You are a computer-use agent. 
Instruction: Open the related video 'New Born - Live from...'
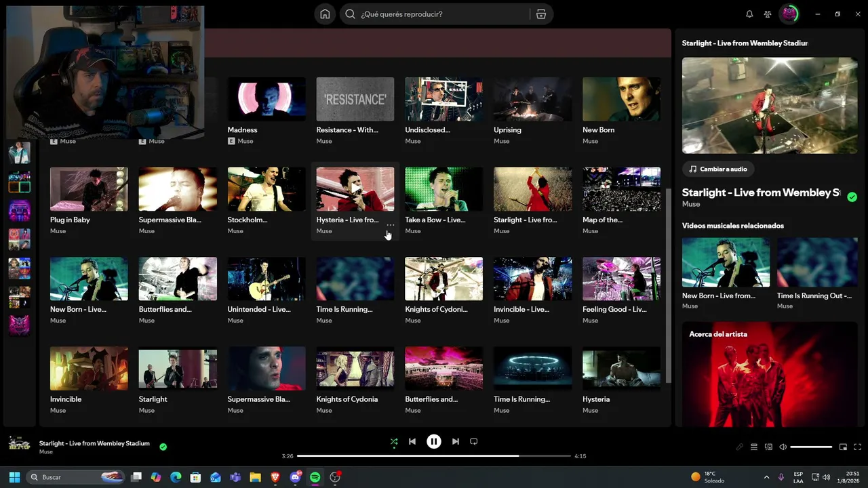pos(726,262)
